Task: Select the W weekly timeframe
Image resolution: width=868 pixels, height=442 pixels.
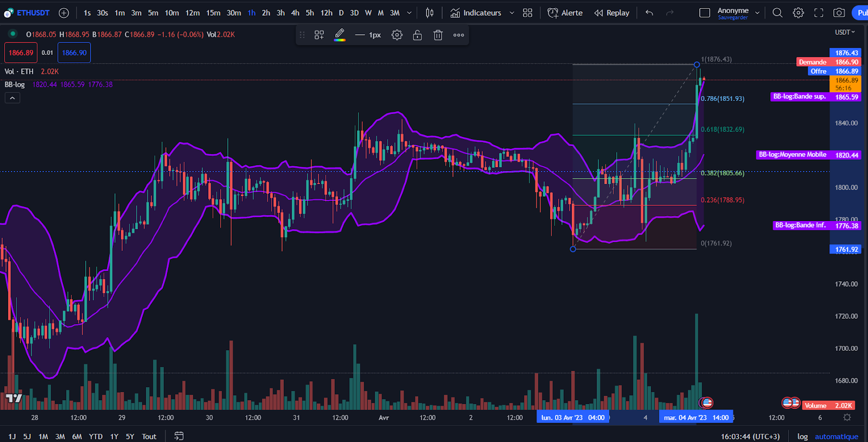Action: click(x=368, y=12)
